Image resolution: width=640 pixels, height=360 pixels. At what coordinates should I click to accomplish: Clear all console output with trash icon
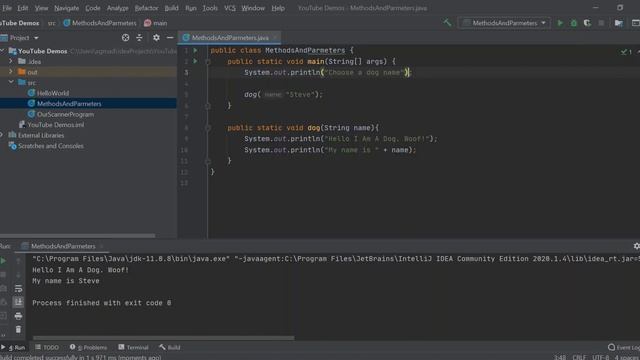click(18, 329)
